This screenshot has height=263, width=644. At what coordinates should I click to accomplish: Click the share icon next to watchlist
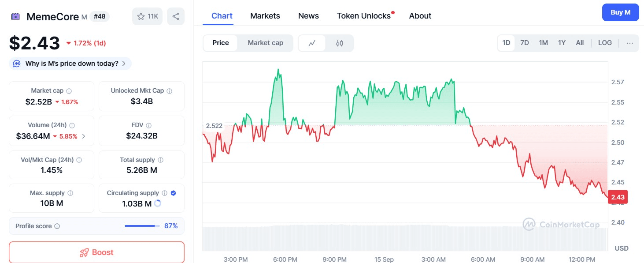point(176,16)
